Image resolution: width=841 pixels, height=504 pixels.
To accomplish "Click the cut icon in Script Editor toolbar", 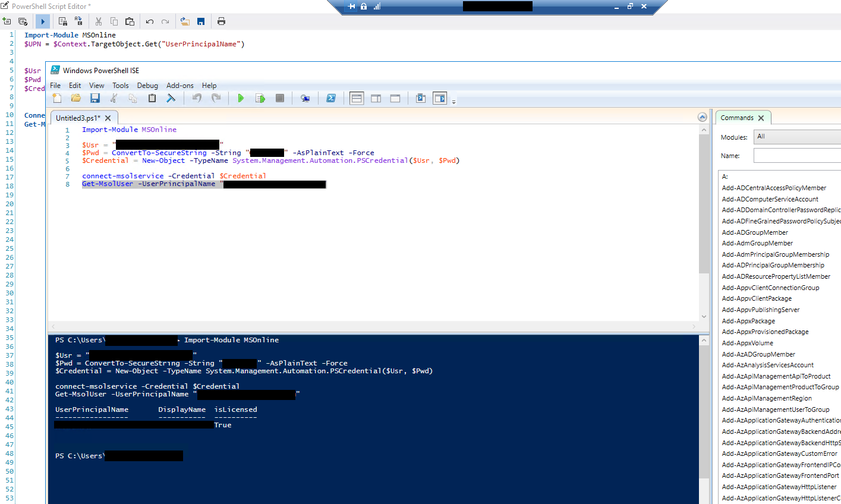I will 99,21.
